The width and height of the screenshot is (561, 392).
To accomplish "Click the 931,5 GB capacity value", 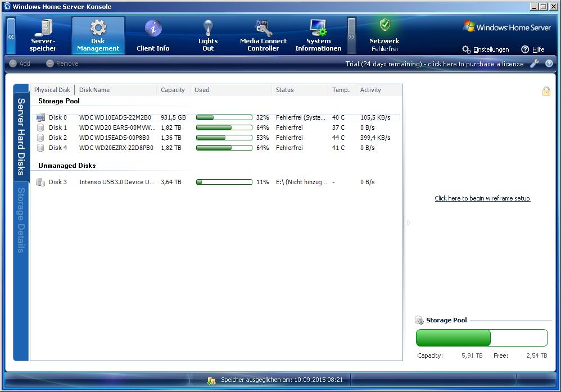I will pos(173,117).
